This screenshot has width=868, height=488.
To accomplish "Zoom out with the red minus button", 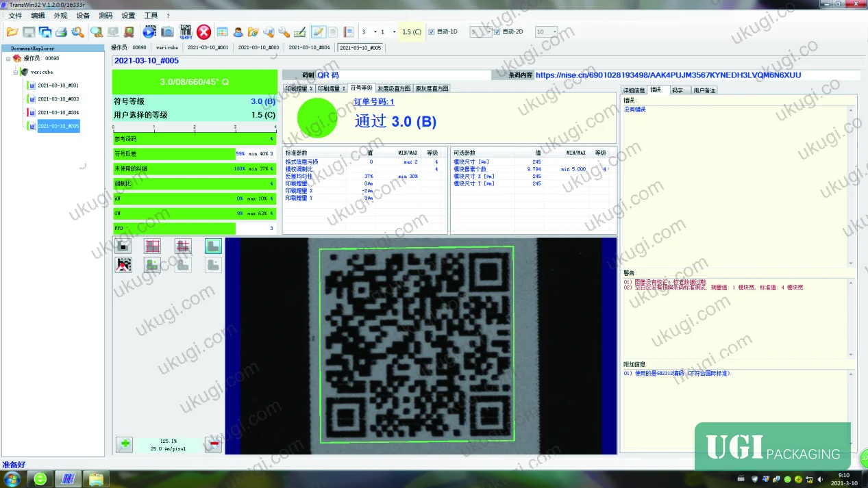I will point(213,444).
